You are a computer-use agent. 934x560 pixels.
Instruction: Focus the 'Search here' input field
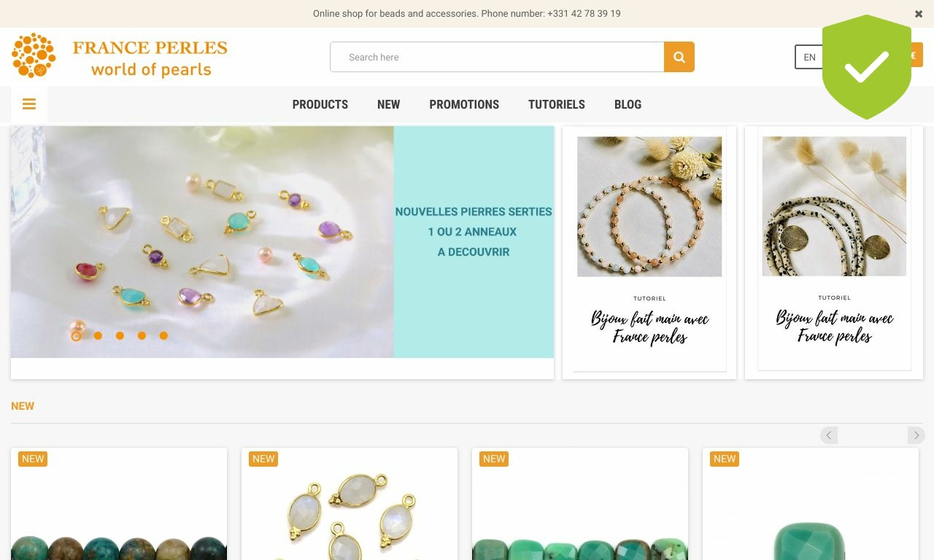(497, 57)
